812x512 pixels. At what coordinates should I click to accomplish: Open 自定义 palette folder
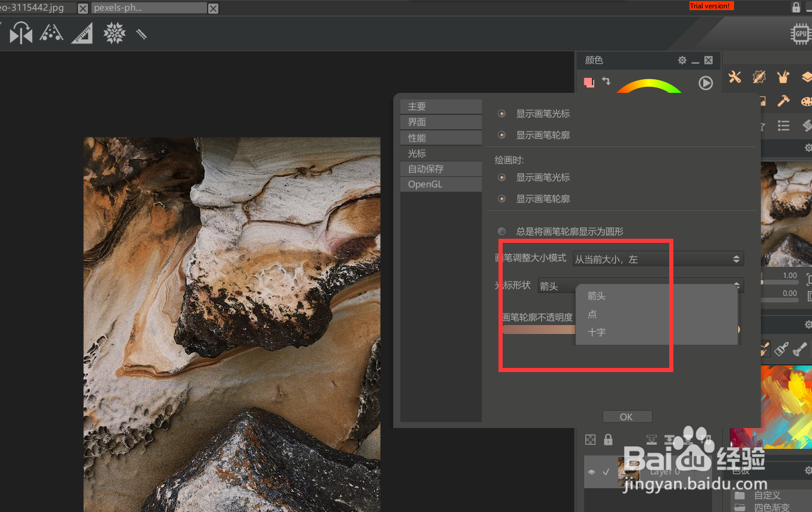point(767,495)
